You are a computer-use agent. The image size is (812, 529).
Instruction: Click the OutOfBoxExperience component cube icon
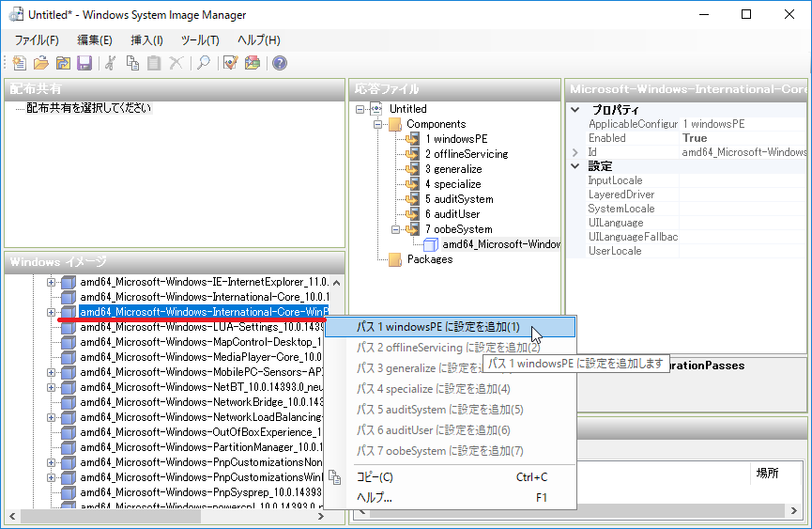coord(69,432)
